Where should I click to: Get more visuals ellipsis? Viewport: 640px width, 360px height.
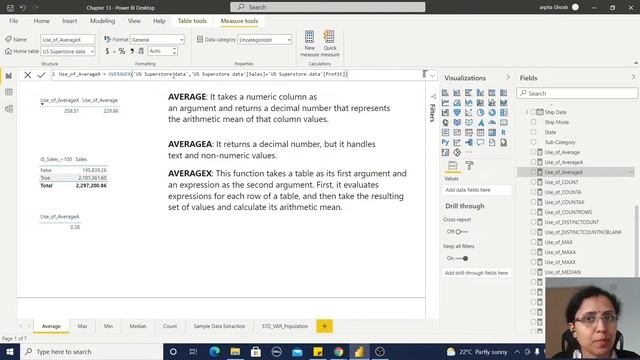pyautogui.click(x=469, y=152)
